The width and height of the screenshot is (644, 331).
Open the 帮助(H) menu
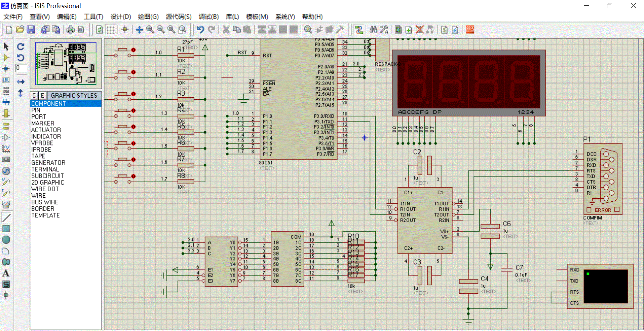pos(312,16)
